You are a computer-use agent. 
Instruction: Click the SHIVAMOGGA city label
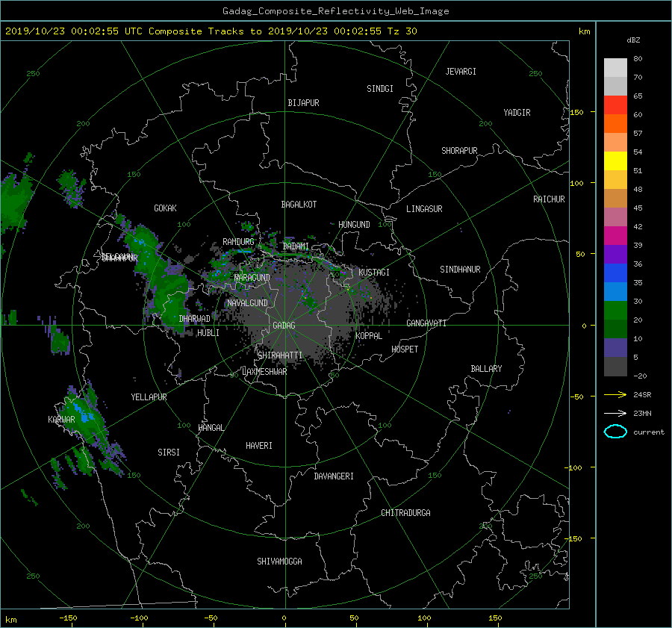tap(279, 561)
